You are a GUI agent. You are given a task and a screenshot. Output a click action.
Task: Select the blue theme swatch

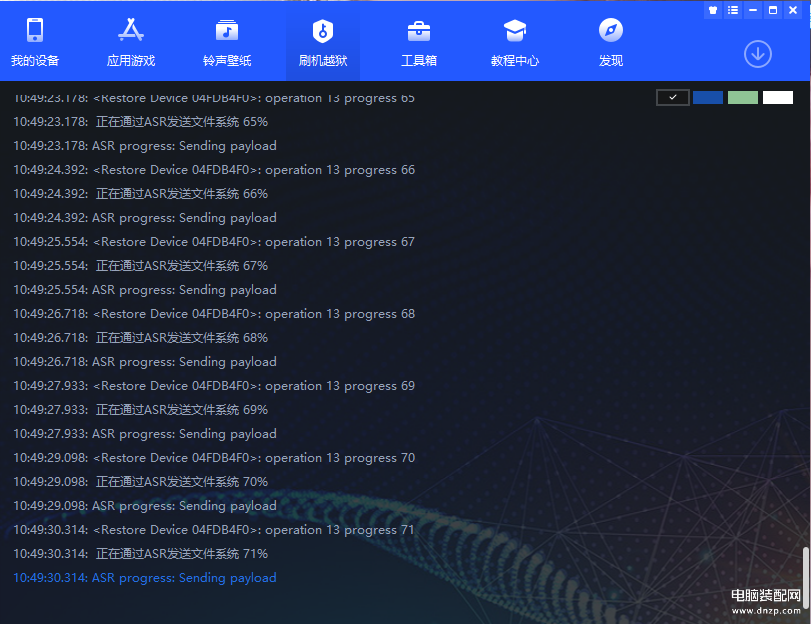[708, 97]
